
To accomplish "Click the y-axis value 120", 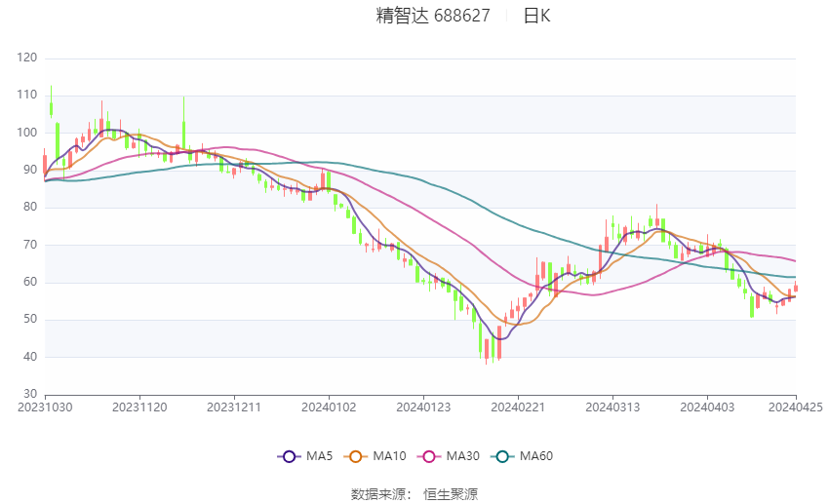I will click(x=27, y=58).
